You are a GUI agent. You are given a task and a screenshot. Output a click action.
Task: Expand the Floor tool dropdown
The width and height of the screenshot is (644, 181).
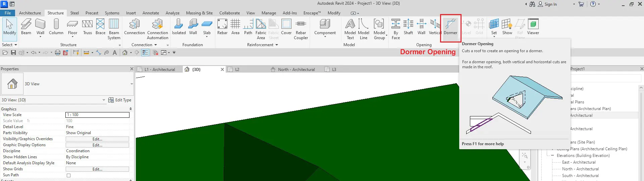pyautogui.click(x=72, y=36)
